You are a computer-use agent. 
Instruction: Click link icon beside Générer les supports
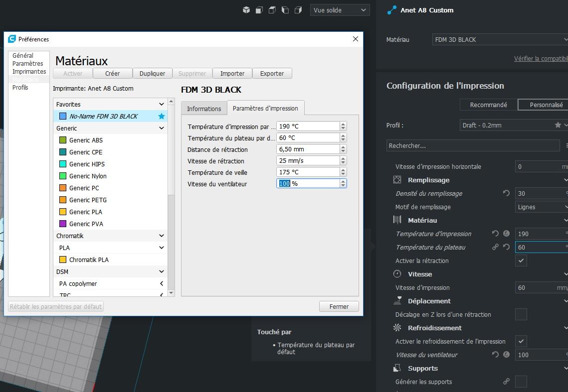coord(507,382)
